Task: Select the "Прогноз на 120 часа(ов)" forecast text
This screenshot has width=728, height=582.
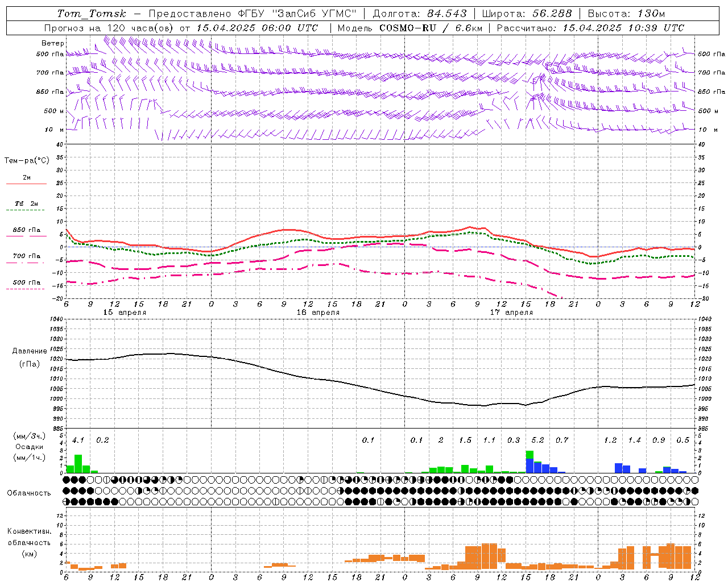Action: pos(109,28)
